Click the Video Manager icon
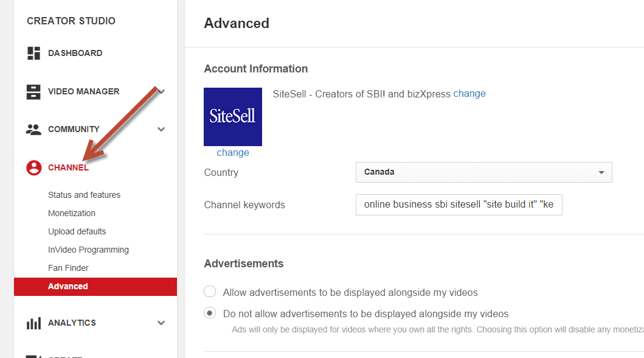Image resolution: width=644 pixels, height=358 pixels. [x=33, y=92]
